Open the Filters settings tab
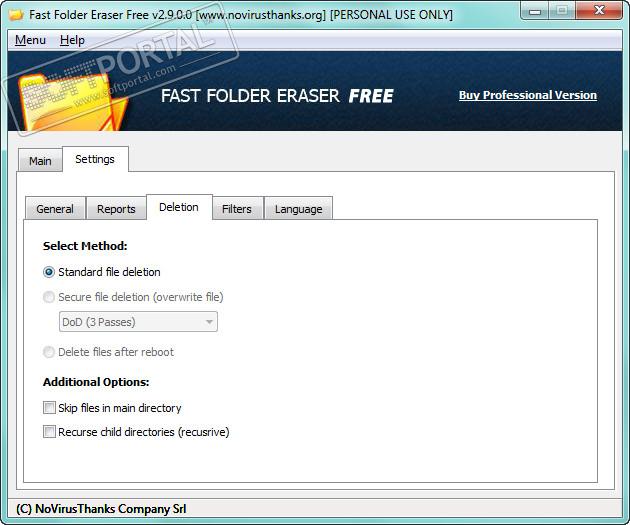Image resolution: width=630 pixels, height=525 pixels. click(237, 209)
